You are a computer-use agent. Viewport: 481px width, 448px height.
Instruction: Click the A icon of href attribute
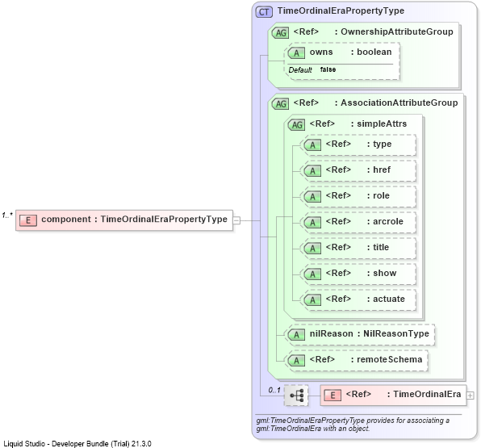coord(312,171)
